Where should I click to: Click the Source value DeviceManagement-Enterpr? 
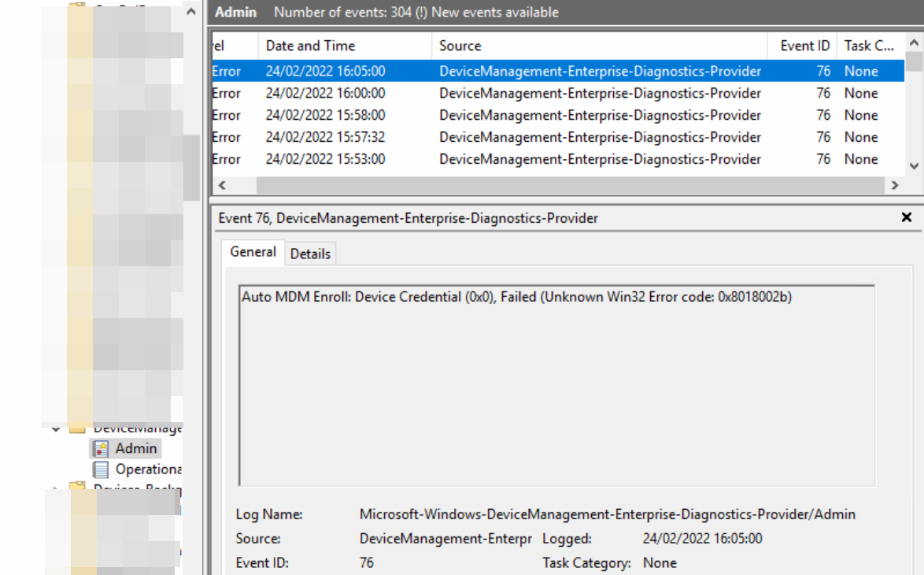[x=445, y=539]
